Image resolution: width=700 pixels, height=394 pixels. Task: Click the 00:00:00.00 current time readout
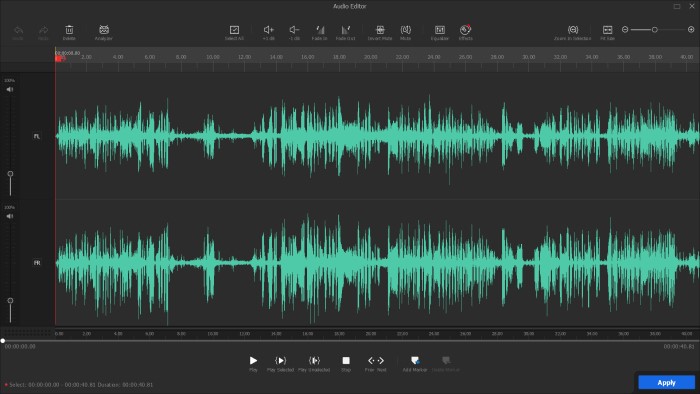tap(20, 346)
